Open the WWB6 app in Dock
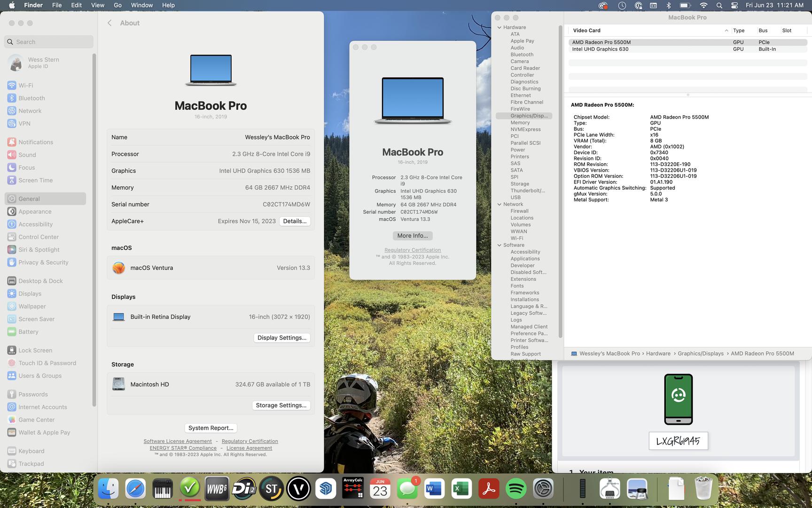Screen dimensions: 812x508 click(x=217, y=489)
